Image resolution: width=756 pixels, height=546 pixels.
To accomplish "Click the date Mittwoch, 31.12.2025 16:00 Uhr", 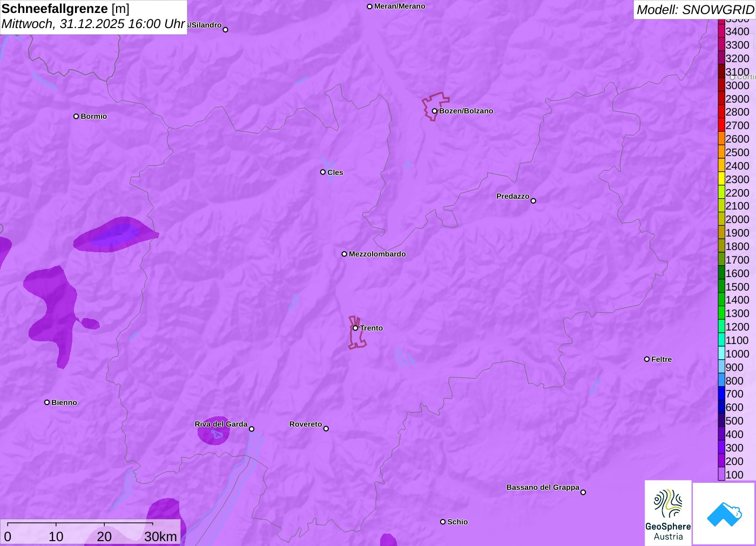I will (93, 24).
